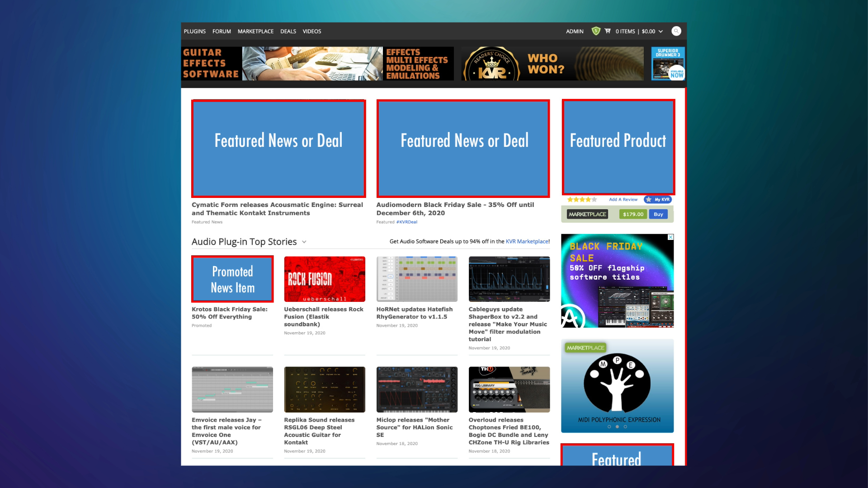Click the Emvoice Jay piano-roll thumbnail
This screenshot has height=488, width=868.
[232, 389]
